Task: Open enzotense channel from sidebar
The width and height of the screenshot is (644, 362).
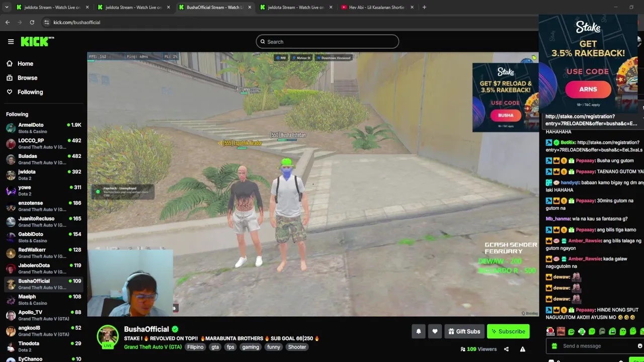Action: coord(43,206)
